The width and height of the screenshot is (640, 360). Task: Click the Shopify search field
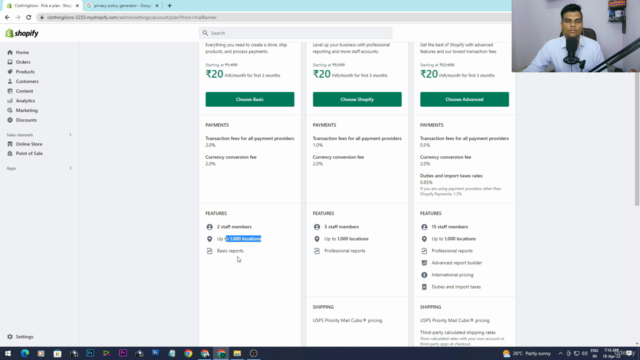(x=296, y=33)
